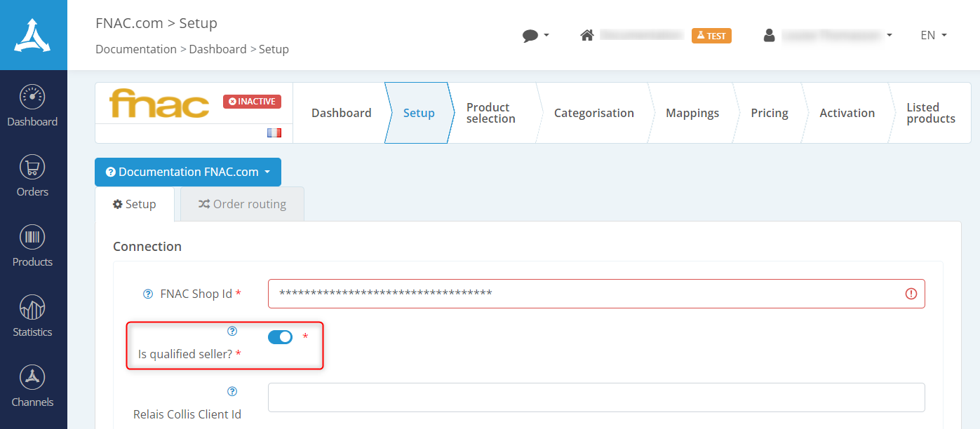Open the Dashboard from the sidebar
The height and width of the screenshot is (429, 980).
(32, 105)
